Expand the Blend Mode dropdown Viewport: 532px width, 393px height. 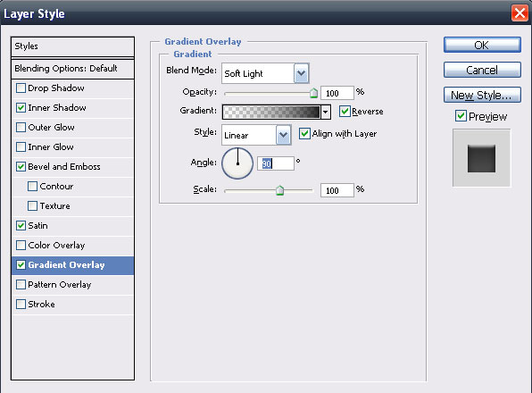(x=302, y=73)
